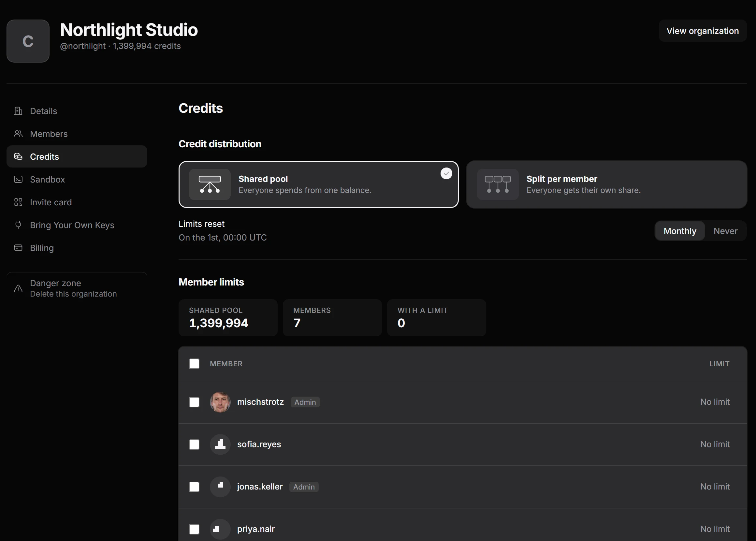Click mischstrotz's No limit value

click(x=715, y=402)
